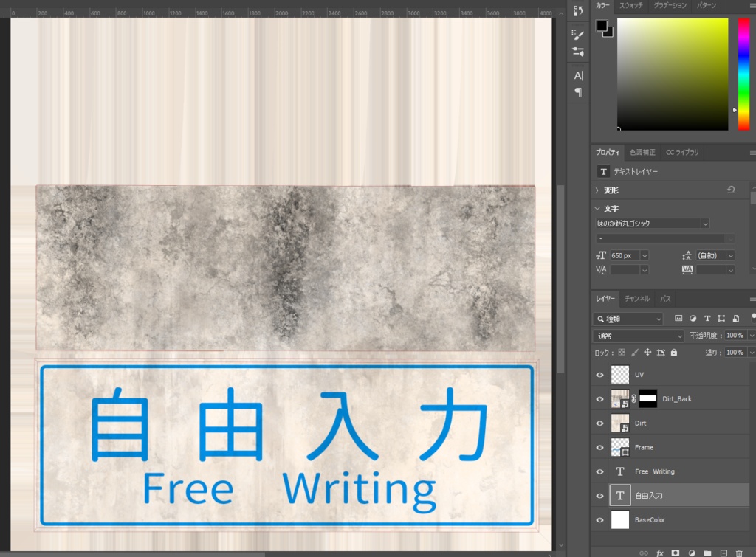Switch to the グラデーション tab
This screenshot has width=756, height=557.
pos(670,5)
